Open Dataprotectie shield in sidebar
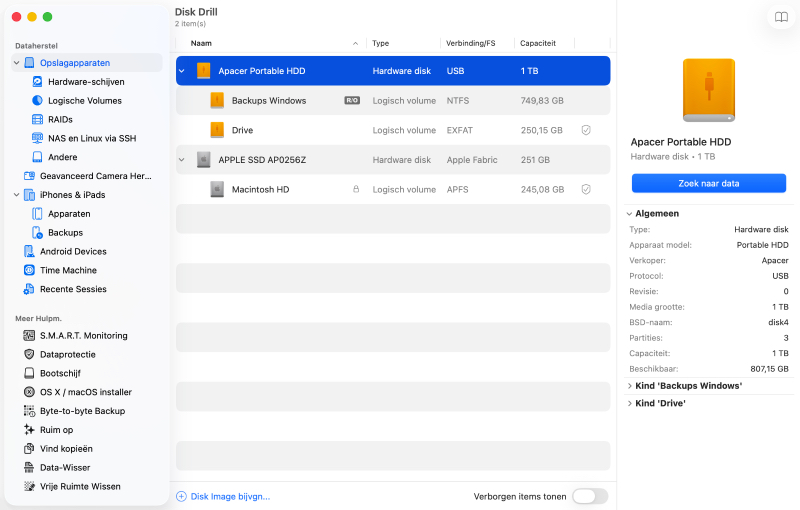 point(30,355)
